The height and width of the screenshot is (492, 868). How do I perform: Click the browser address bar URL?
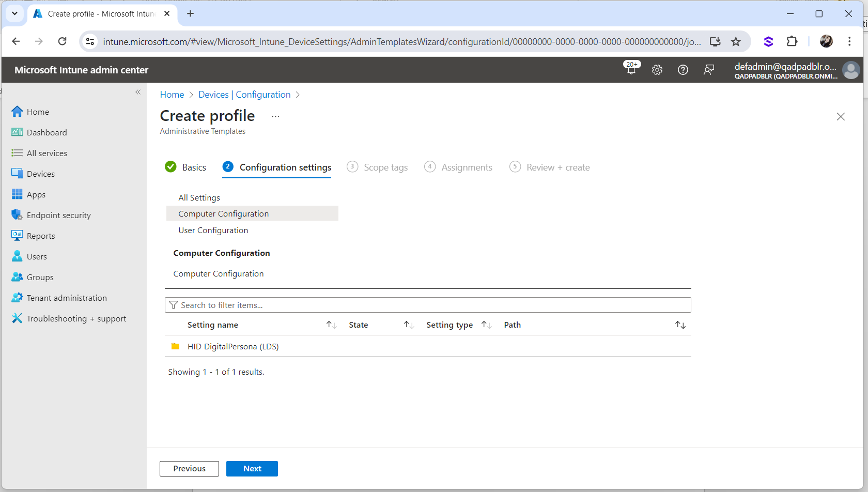point(402,41)
